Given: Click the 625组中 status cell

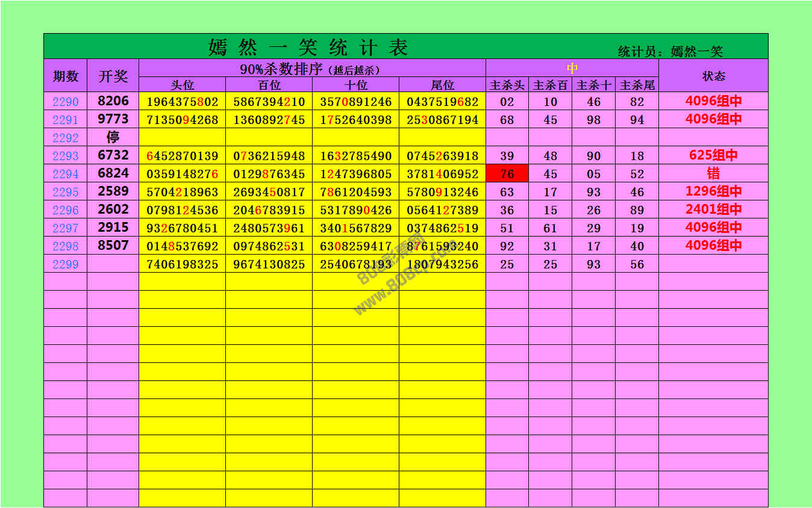Looking at the screenshot, I should coord(713,155).
